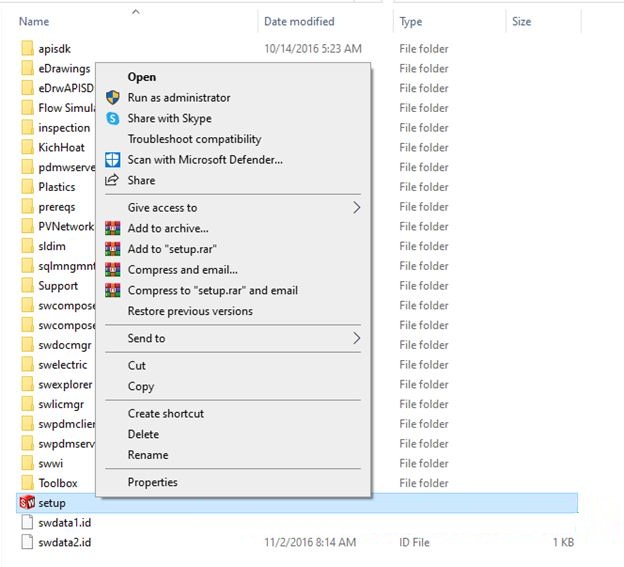The image size is (624, 567).
Task: Click the swdata1.id file icon
Action: (x=27, y=522)
